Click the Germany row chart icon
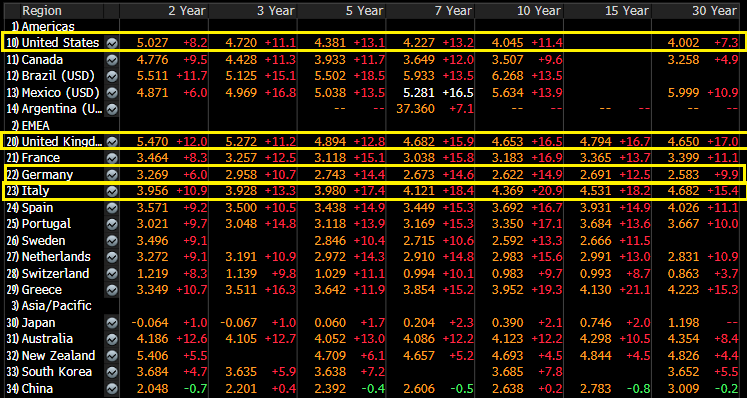Viewport: 747px width, 398px height. click(x=112, y=174)
